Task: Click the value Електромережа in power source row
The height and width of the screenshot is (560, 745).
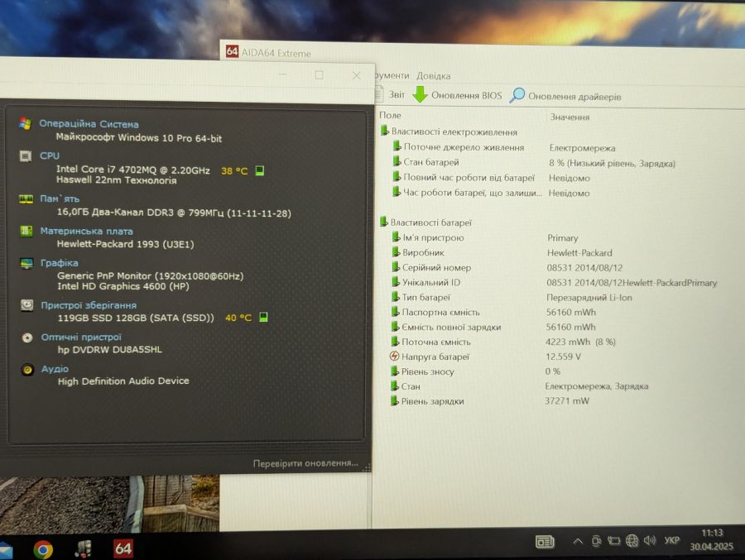Action: (x=582, y=148)
